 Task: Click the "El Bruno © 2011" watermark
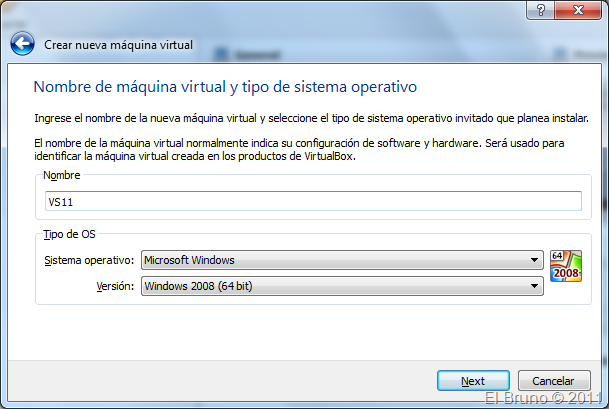pyautogui.click(x=544, y=398)
